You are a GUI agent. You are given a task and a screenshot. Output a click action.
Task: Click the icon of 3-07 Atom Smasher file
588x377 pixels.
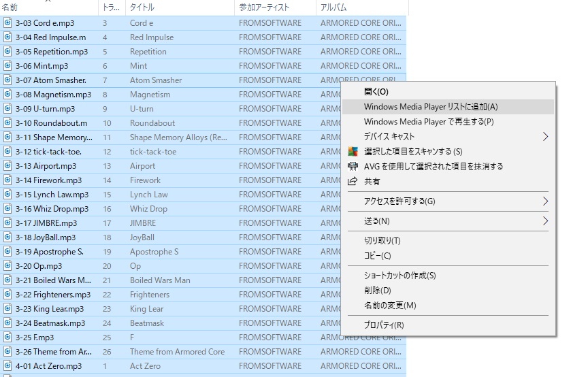click(7, 80)
